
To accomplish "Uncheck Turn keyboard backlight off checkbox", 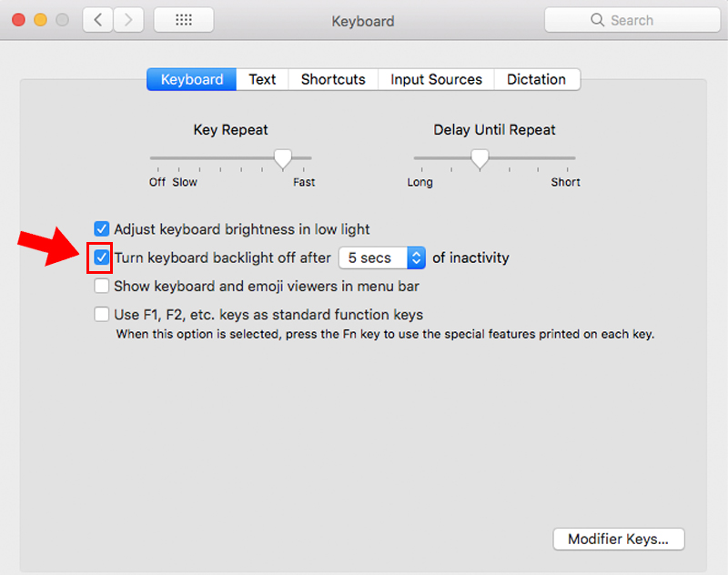I will click(102, 257).
